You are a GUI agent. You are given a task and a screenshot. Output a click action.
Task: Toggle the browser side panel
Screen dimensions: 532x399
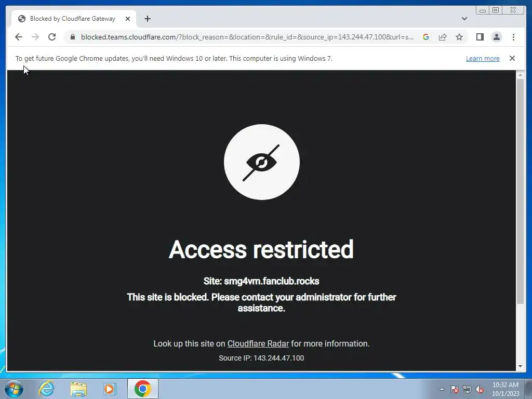pos(480,37)
